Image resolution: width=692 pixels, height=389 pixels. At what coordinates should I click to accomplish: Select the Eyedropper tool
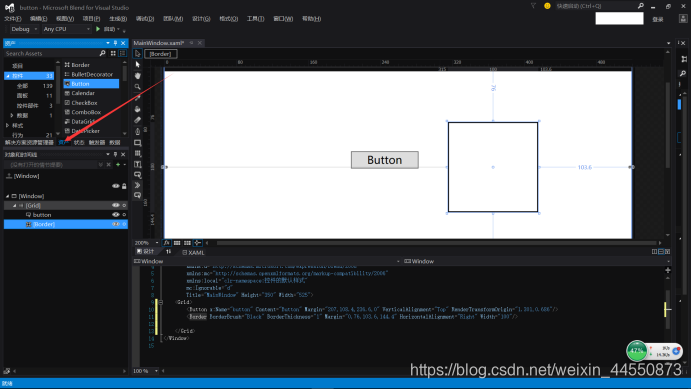click(138, 98)
